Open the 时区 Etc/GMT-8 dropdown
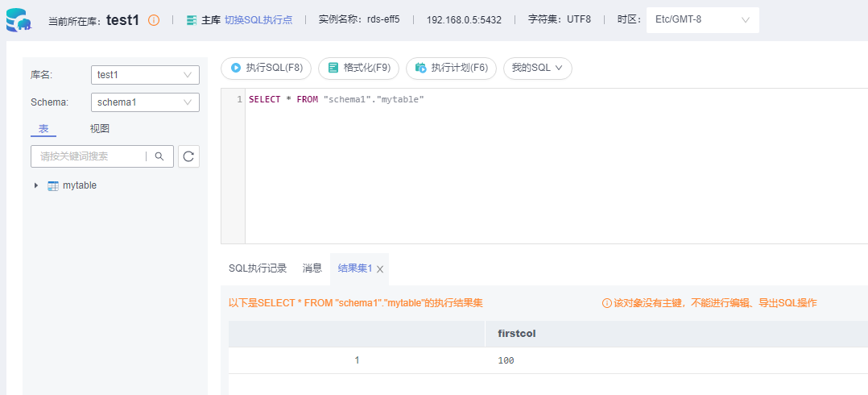 702,20
